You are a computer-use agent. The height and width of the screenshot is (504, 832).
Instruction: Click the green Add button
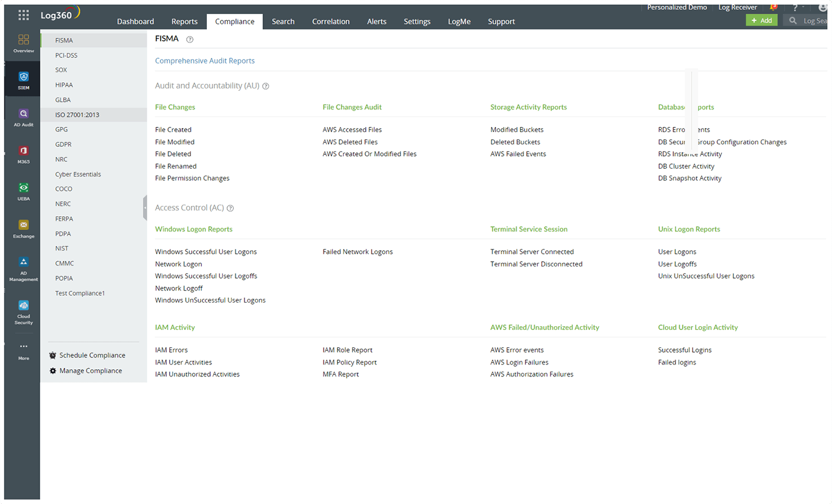761,20
